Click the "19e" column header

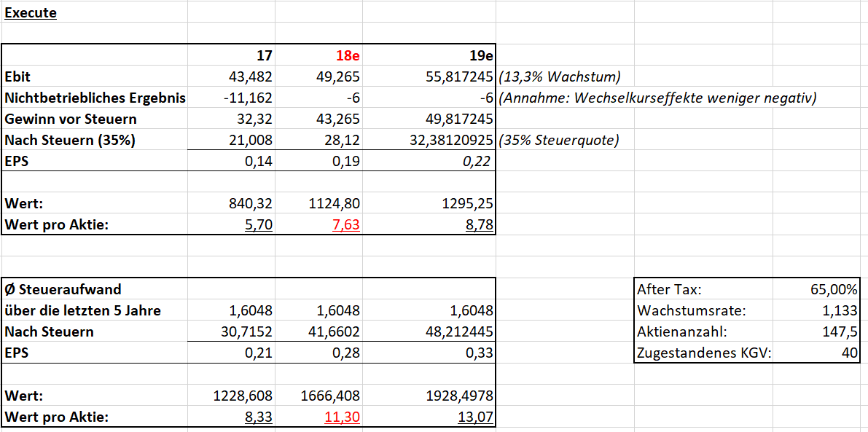480,55
